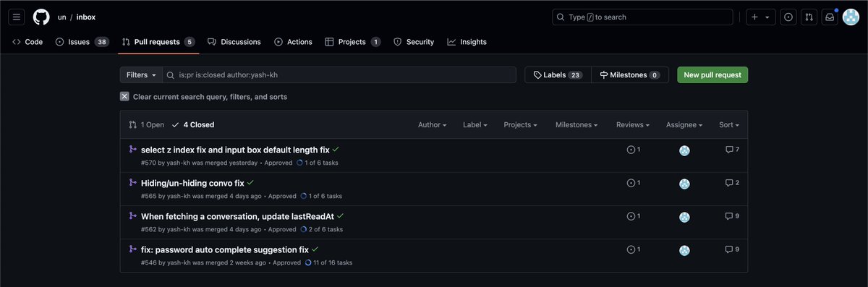Click the pull request search query field
Image resolution: width=868 pixels, height=287 pixels.
point(339,74)
